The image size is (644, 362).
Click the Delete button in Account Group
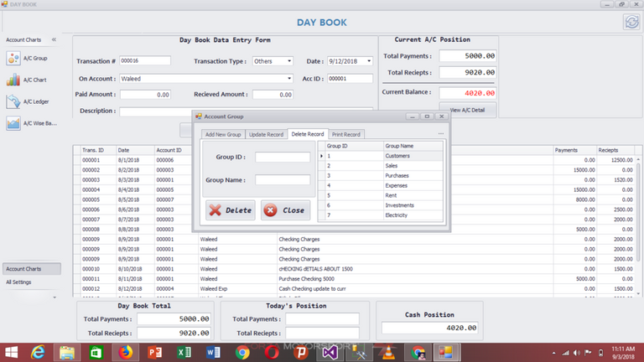[230, 210]
